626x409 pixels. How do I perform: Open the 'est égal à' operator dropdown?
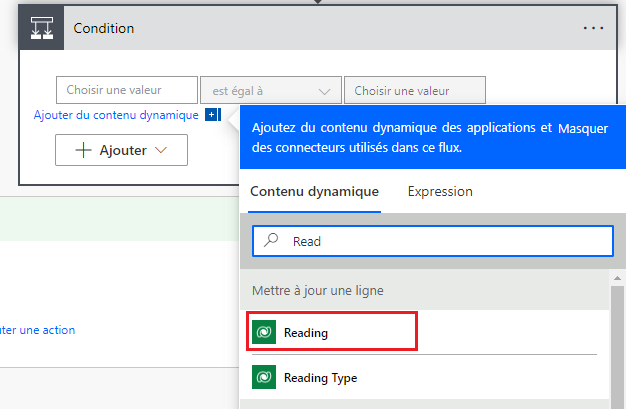[x=271, y=90]
